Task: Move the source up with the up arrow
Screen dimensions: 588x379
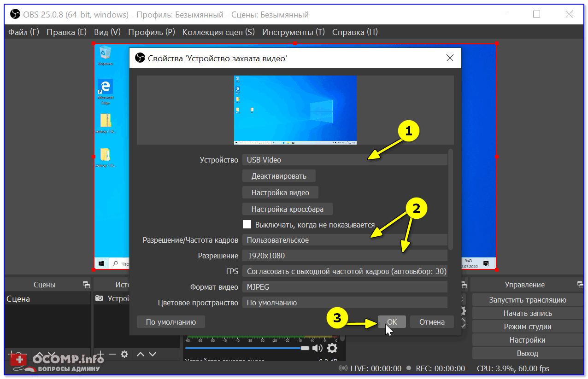Action: click(x=141, y=354)
